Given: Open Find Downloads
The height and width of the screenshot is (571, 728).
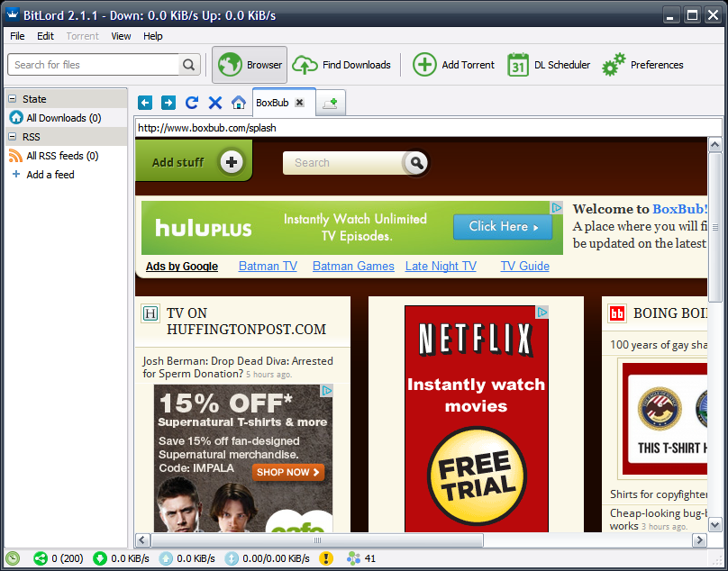Looking at the screenshot, I should pyautogui.click(x=341, y=65).
